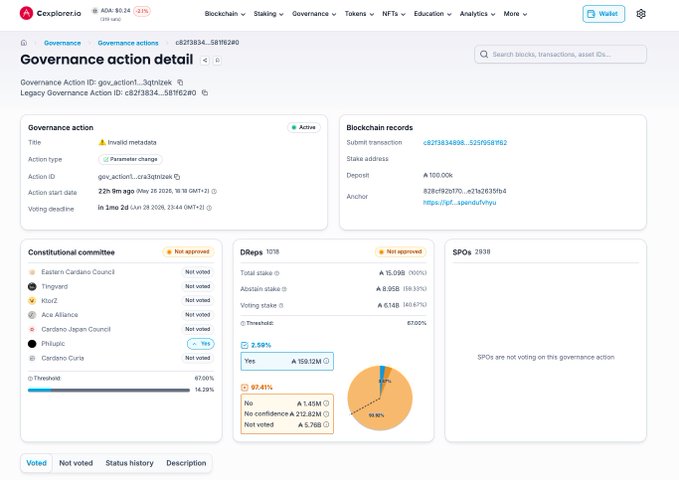Click the Deposit value A100.00k
This screenshot has width=679, height=480.
(x=438, y=175)
